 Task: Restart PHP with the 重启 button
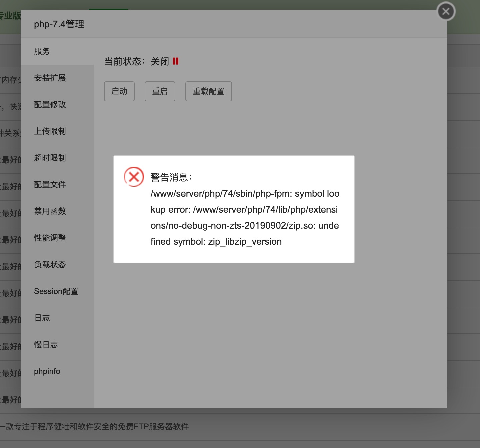tap(160, 91)
